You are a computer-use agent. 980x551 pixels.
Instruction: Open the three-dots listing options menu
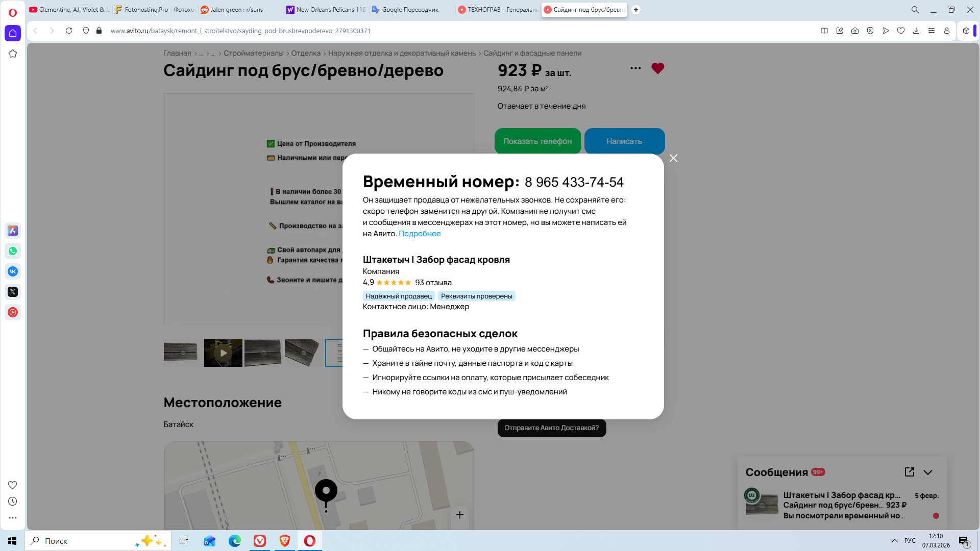[635, 68]
